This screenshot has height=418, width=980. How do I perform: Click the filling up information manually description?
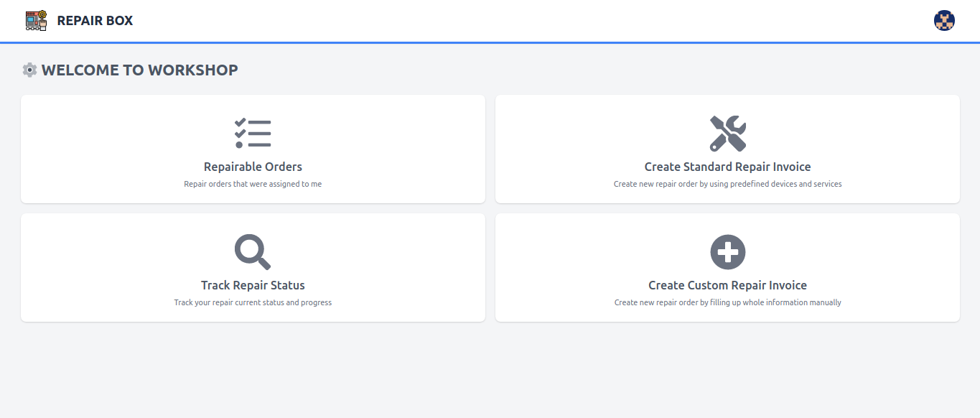(727, 302)
